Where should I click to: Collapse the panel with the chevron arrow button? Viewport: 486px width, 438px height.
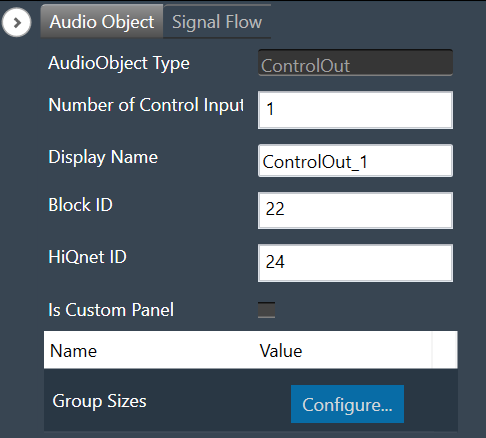[16, 22]
